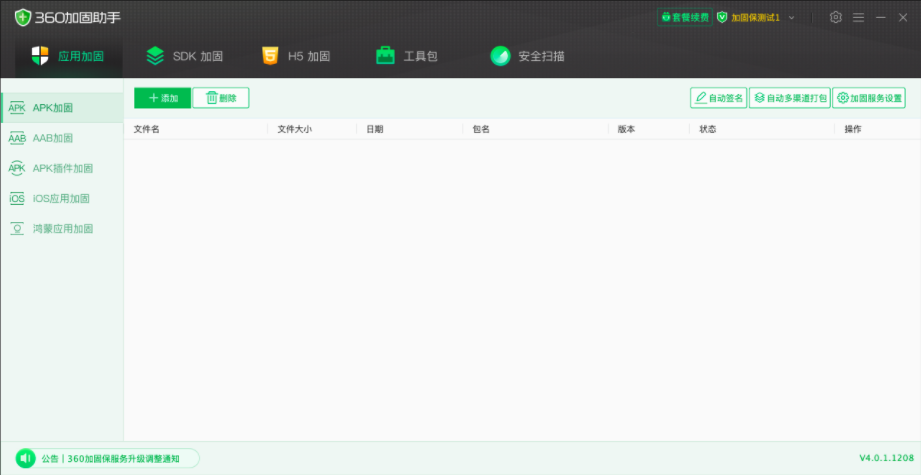Click the 删除 delete button
The image size is (921, 475).
point(221,98)
